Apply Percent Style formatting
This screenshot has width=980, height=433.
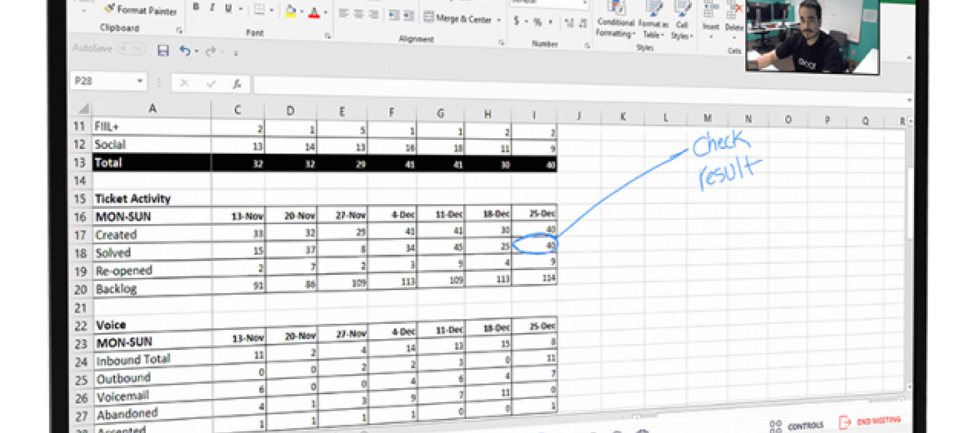(x=537, y=22)
